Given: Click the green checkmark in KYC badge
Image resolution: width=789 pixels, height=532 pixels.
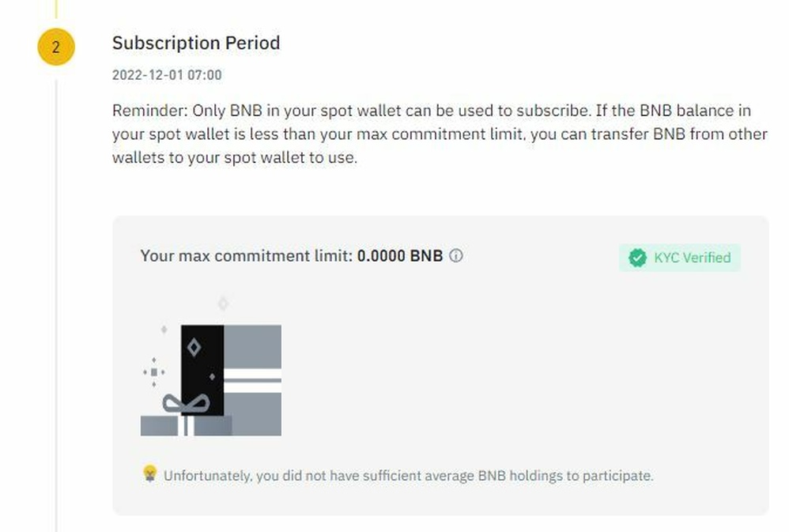Looking at the screenshot, I should pos(637,258).
